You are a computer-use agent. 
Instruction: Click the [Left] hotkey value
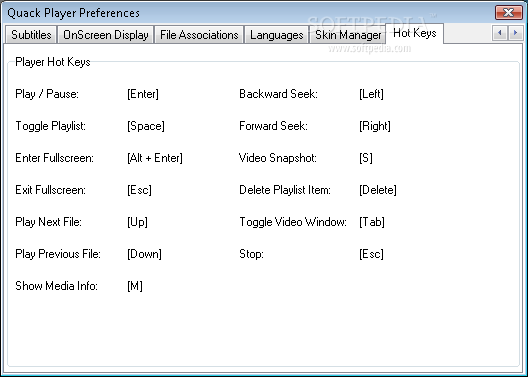tap(371, 94)
